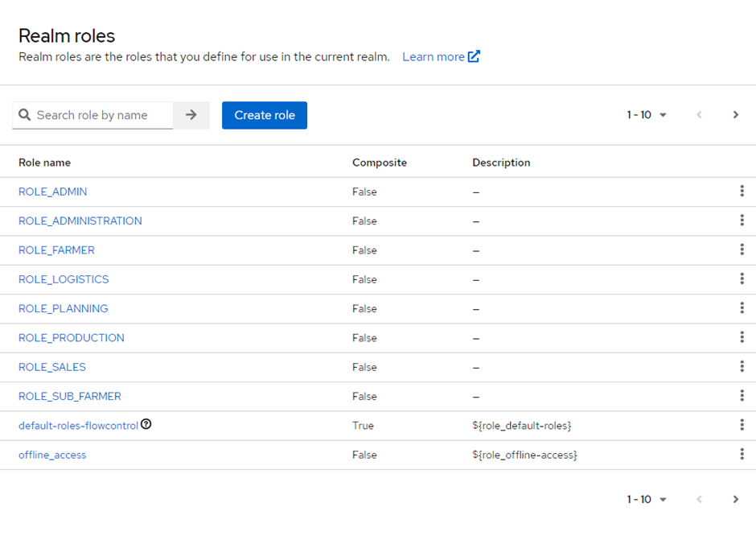Open kebab menu for offline_access row
The height and width of the screenshot is (540, 756).
742,455
